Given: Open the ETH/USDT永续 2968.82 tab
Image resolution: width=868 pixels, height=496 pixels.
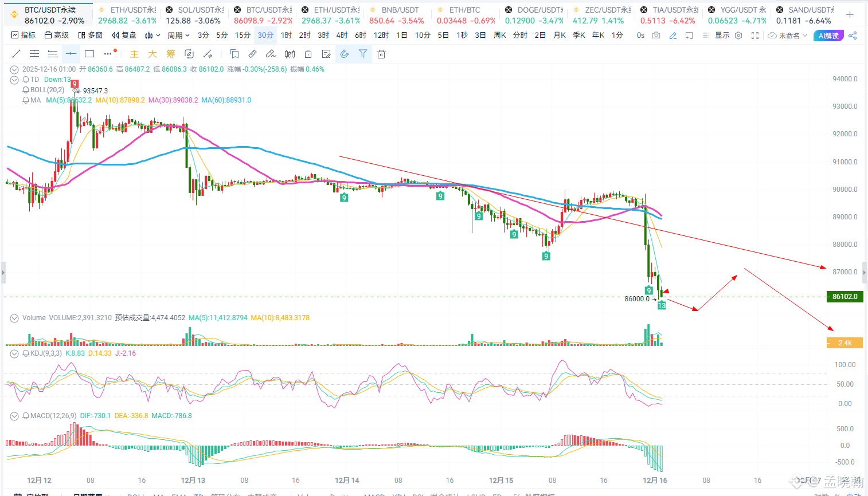Looking at the screenshot, I should click(x=127, y=15).
